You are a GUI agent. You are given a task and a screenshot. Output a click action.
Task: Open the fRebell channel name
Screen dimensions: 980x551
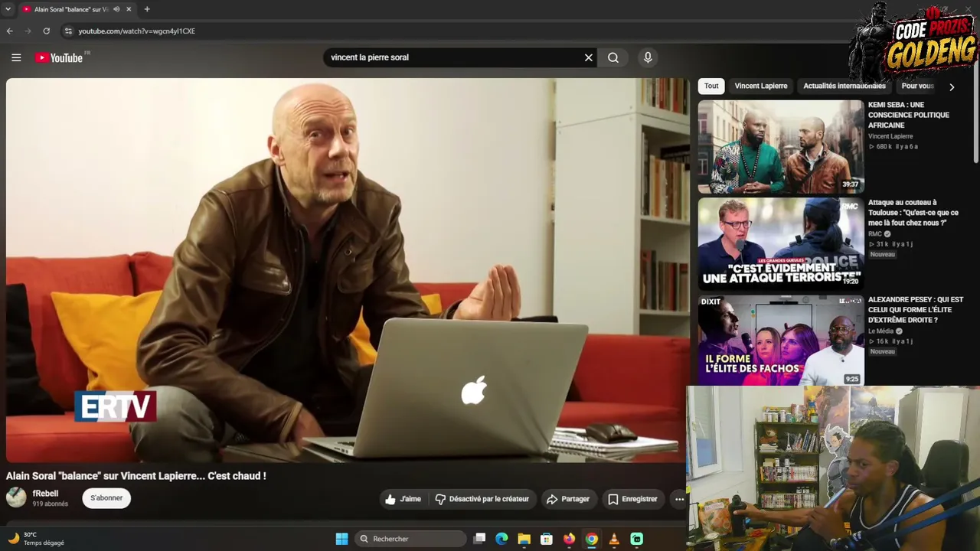pos(45,494)
